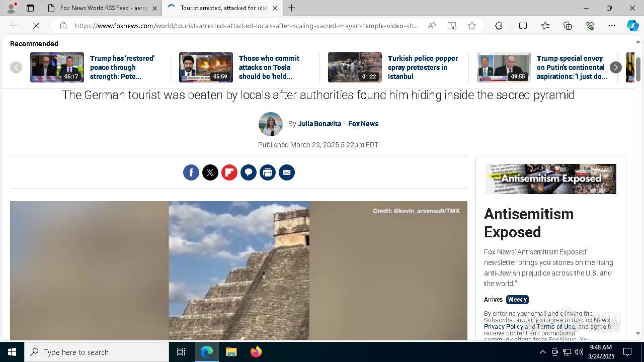Viewport: 644px width, 362px height.
Task: Stop page loading with X button
Action: coord(36,26)
